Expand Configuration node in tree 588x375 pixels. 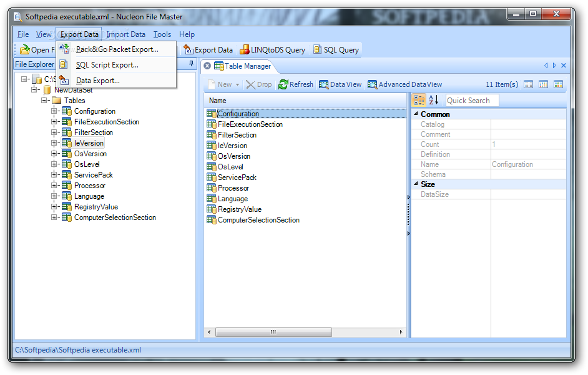click(x=54, y=111)
